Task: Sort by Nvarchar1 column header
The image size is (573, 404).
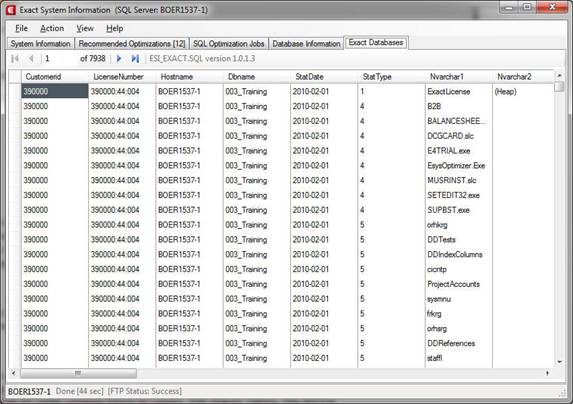Action: click(458, 77)
